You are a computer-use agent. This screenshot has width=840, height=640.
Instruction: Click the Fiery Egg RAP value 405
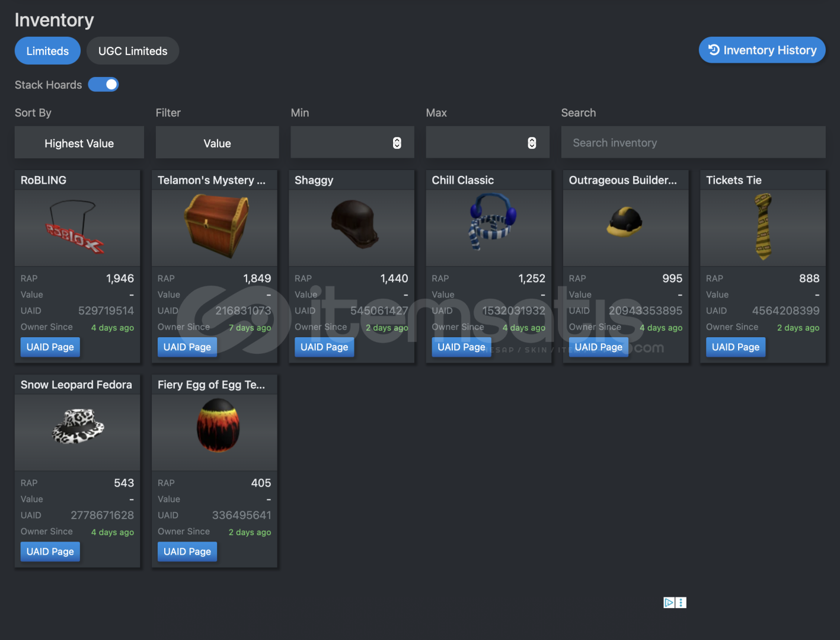coord(261,483)
